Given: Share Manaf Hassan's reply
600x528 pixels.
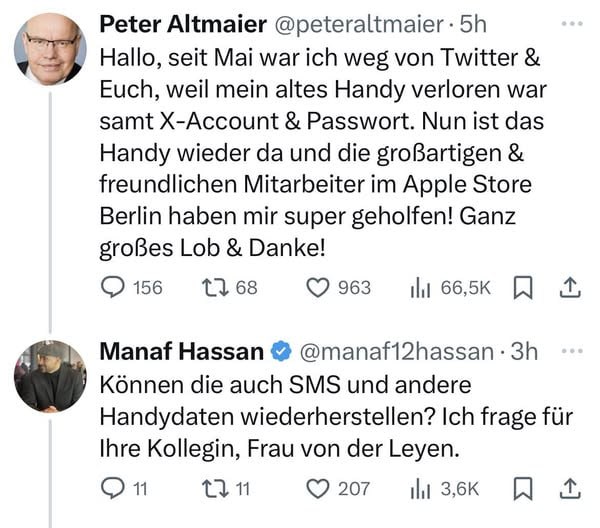Looking at the screenshot, I should (569, 488).
